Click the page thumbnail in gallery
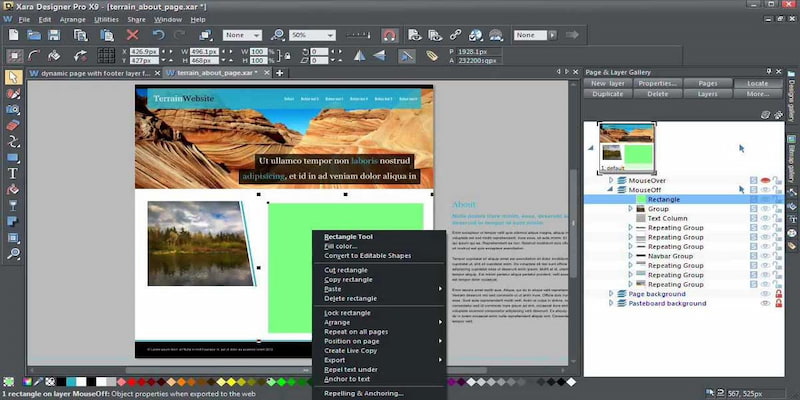This screenshot has width=800, height=400. pos(627,147)
